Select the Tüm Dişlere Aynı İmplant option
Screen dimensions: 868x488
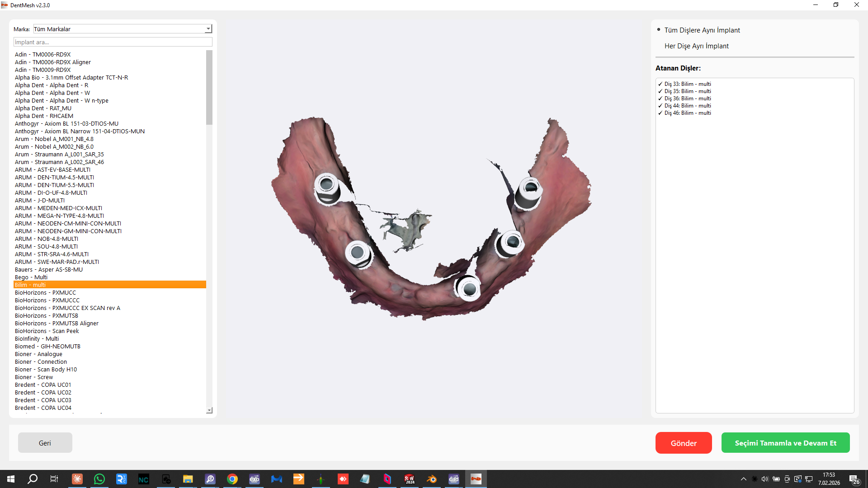coord(702,30)
